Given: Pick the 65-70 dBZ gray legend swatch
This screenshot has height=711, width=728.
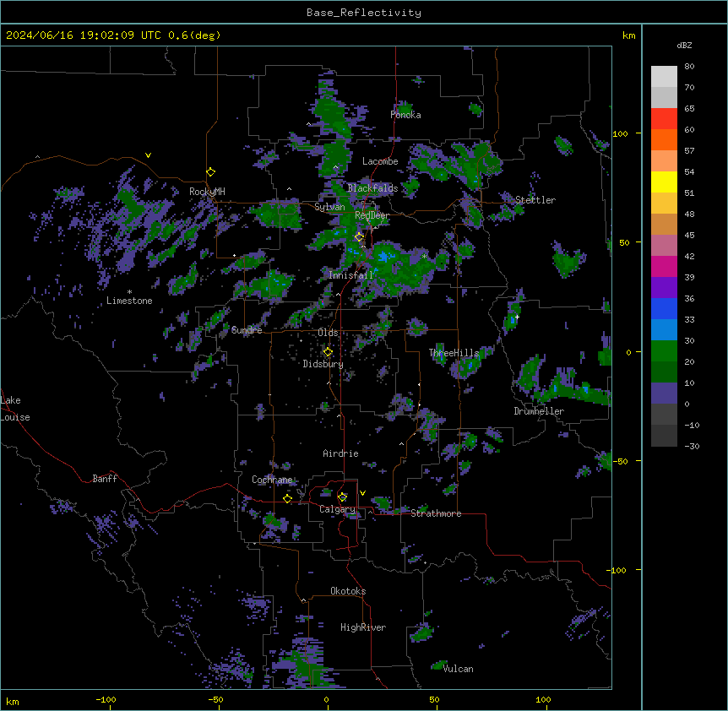Looking at the screenshot, I should click(664, 97).
